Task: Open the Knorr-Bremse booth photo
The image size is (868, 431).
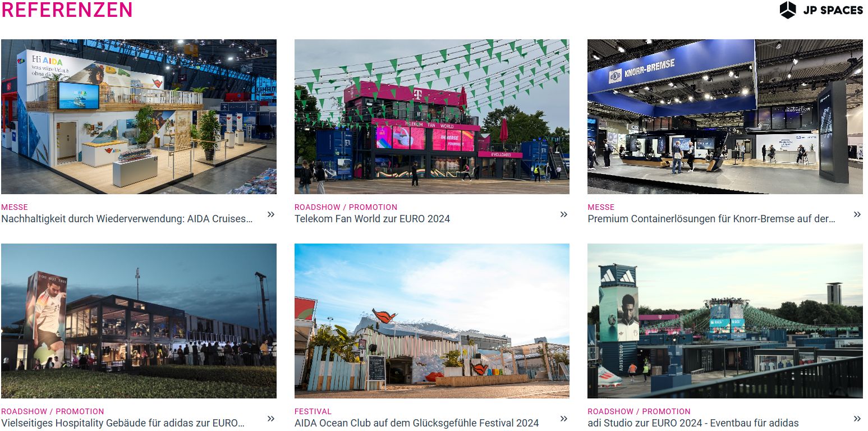Action: pos(725,117)
